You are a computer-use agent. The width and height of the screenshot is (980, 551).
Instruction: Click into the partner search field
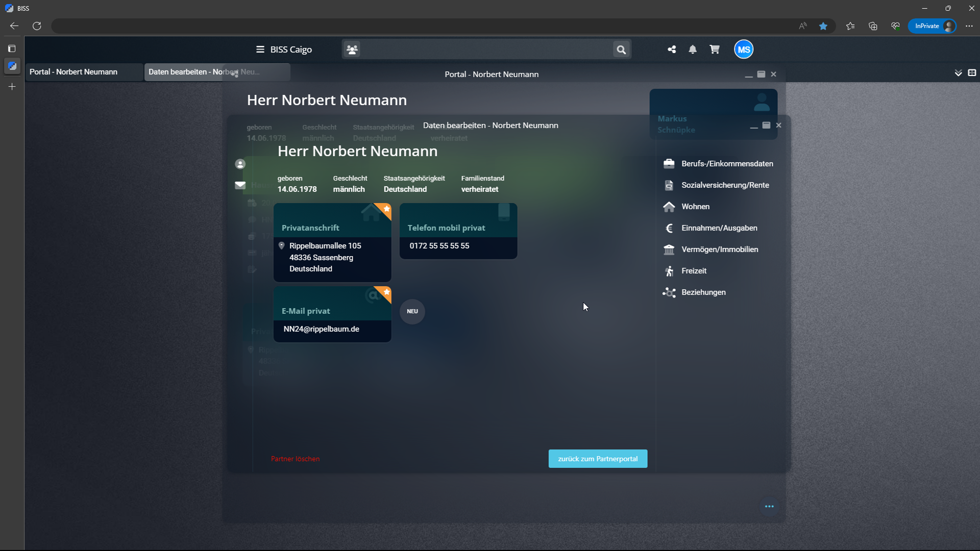click(485, 49)
